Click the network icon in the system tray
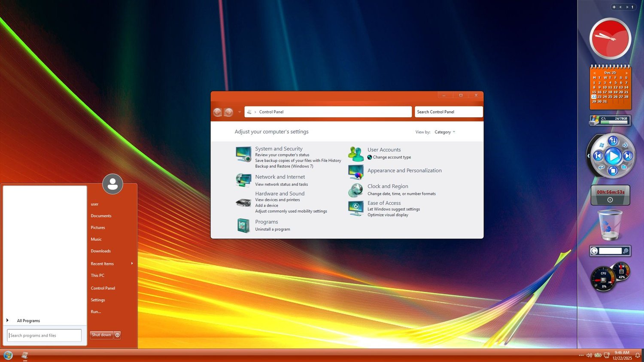This screenshot has height=362, width=644. (607, 356)
